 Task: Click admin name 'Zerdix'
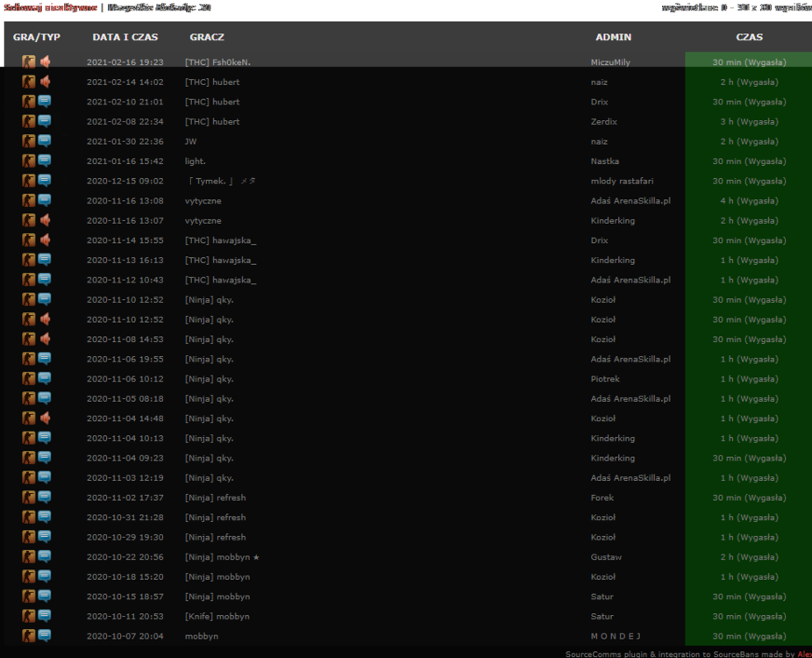click(604, 121)
